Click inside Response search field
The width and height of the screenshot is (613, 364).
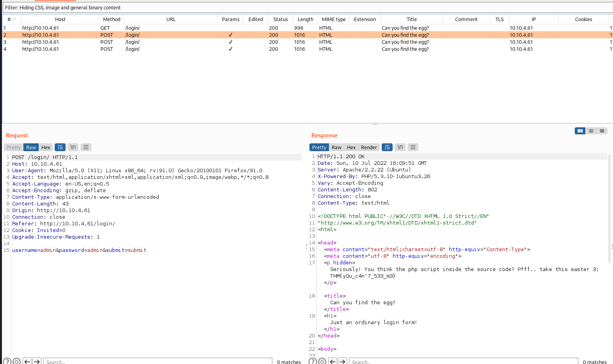463,362
